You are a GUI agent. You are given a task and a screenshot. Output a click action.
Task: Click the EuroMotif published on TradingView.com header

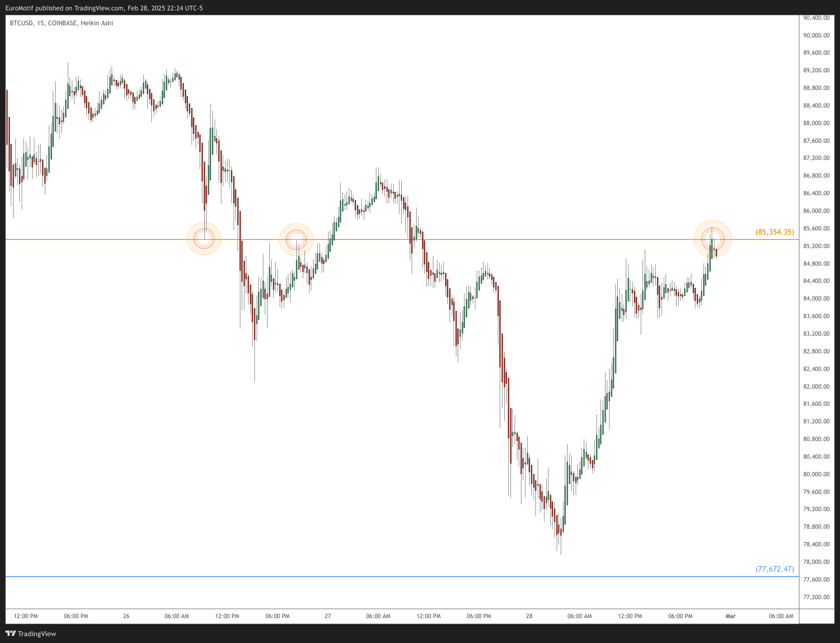click(x=104, y=8)
